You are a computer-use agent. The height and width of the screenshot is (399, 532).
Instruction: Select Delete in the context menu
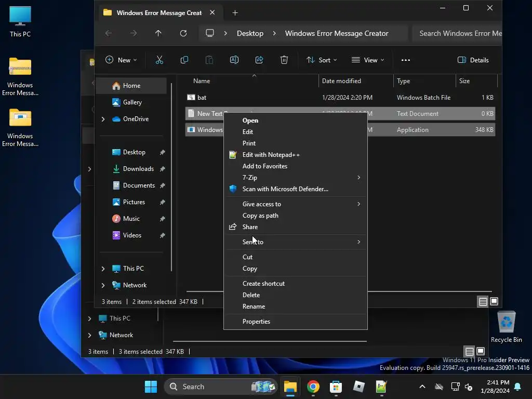(295, 295)
